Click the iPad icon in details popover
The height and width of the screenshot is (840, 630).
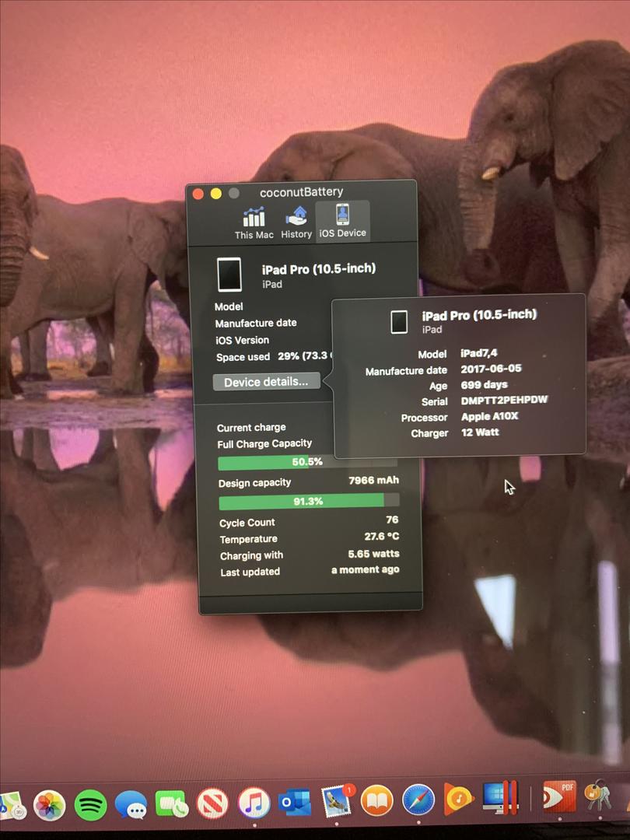tap(399, 322)
